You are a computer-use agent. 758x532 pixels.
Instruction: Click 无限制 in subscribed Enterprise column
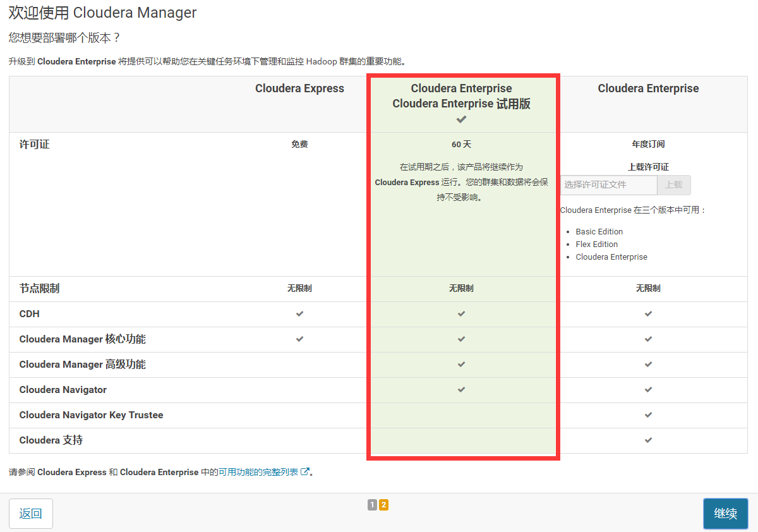click(648, 289)
